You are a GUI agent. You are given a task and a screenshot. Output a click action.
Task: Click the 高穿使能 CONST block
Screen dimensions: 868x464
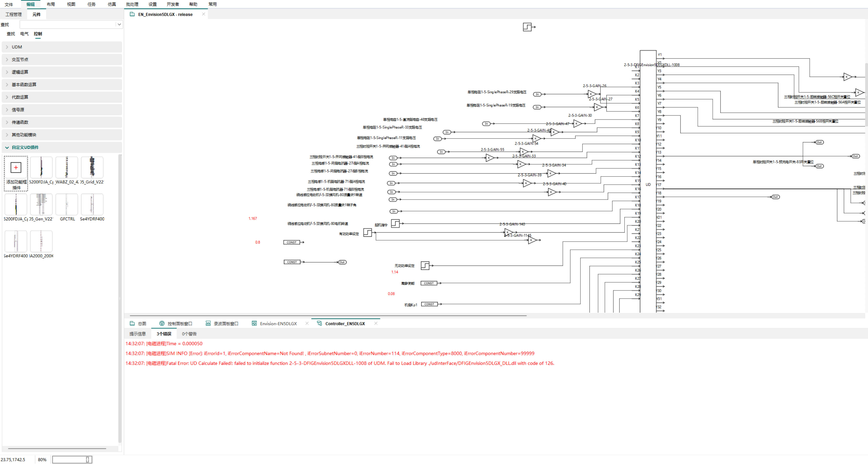(429, 283)
